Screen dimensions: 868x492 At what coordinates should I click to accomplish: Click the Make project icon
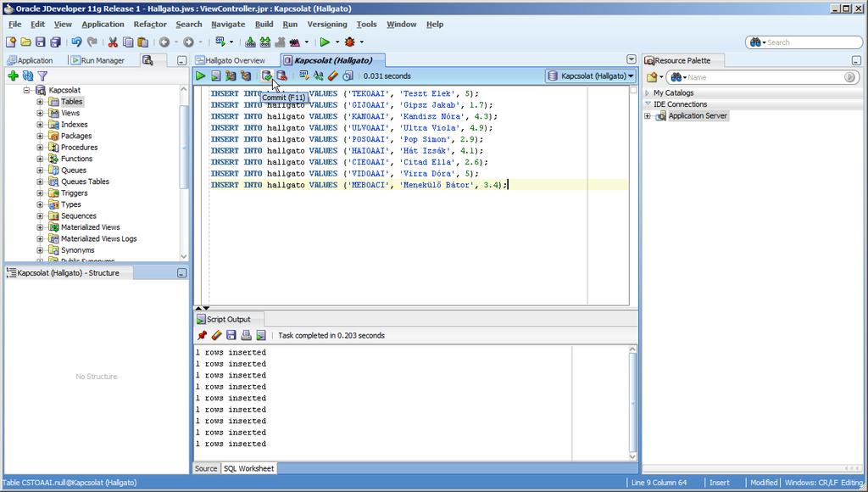(x=250, y=42)
